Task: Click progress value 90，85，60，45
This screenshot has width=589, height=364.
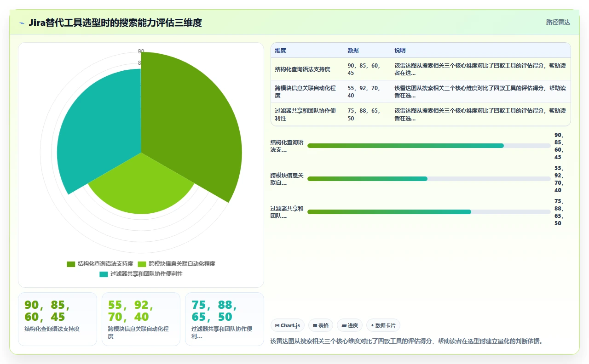Action: 559,146
